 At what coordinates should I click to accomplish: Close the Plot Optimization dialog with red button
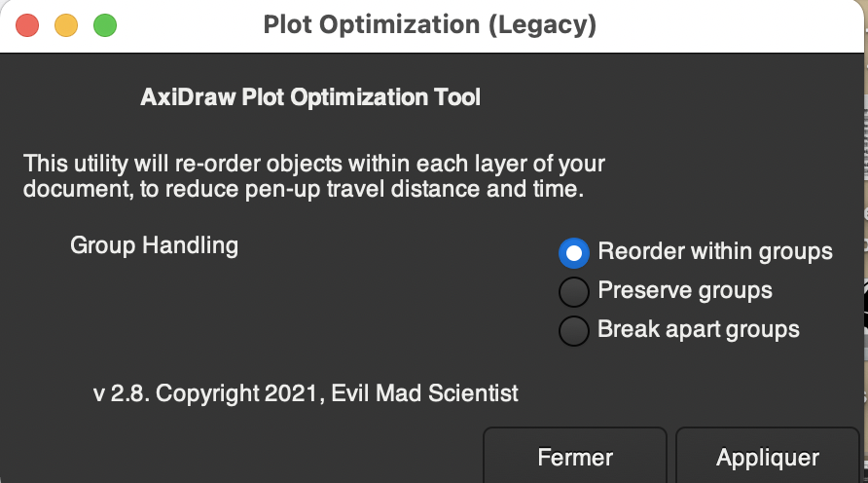click(27, 24)
